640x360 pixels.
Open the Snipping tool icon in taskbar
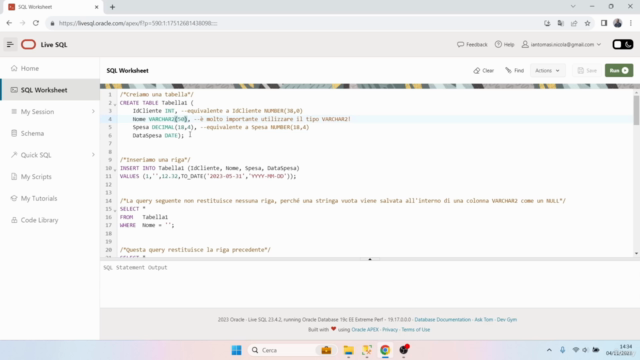tap(367, 350)
